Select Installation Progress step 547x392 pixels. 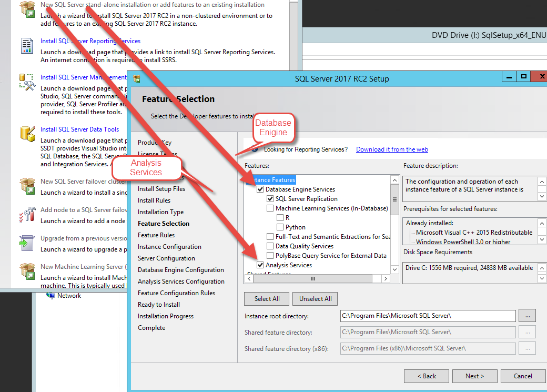165,316
